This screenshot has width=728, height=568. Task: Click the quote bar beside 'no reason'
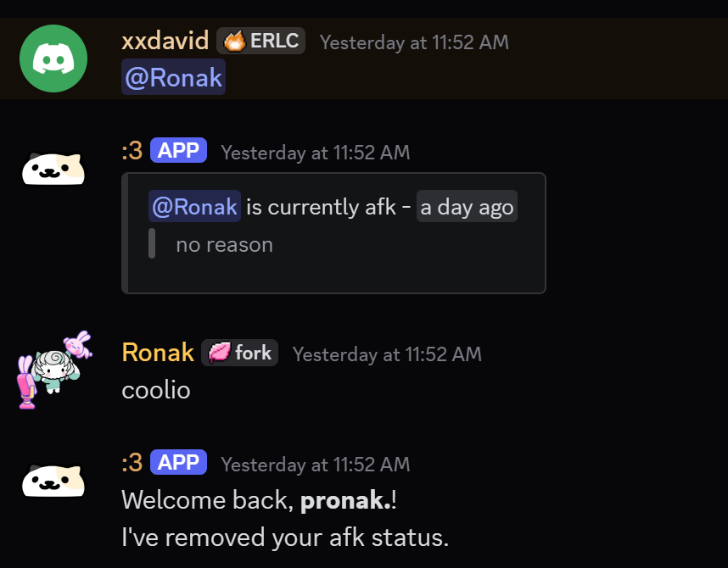(153, 244)
